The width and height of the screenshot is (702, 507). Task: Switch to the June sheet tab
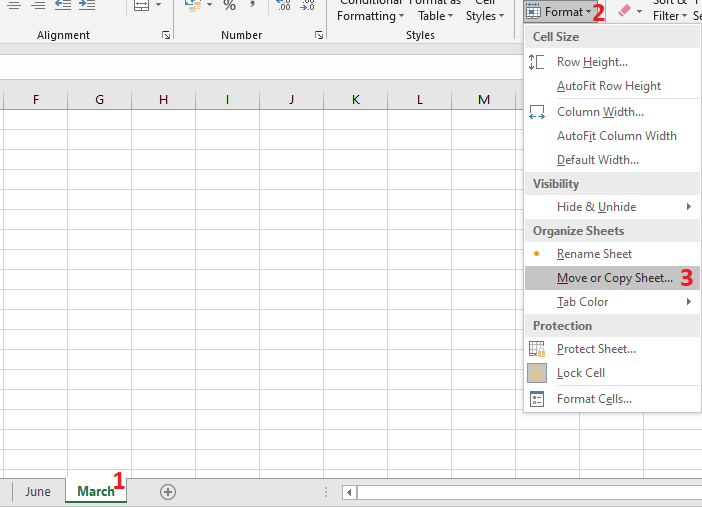[x=38, y=491]
